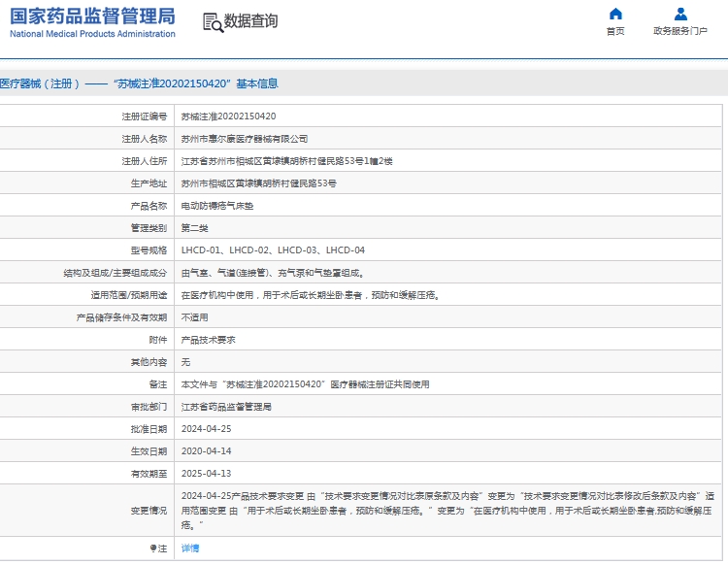Select change record text starting 2024-04-25产品技术要求变更
Screen dimensions: 728x565
click(x=447, y=511)
